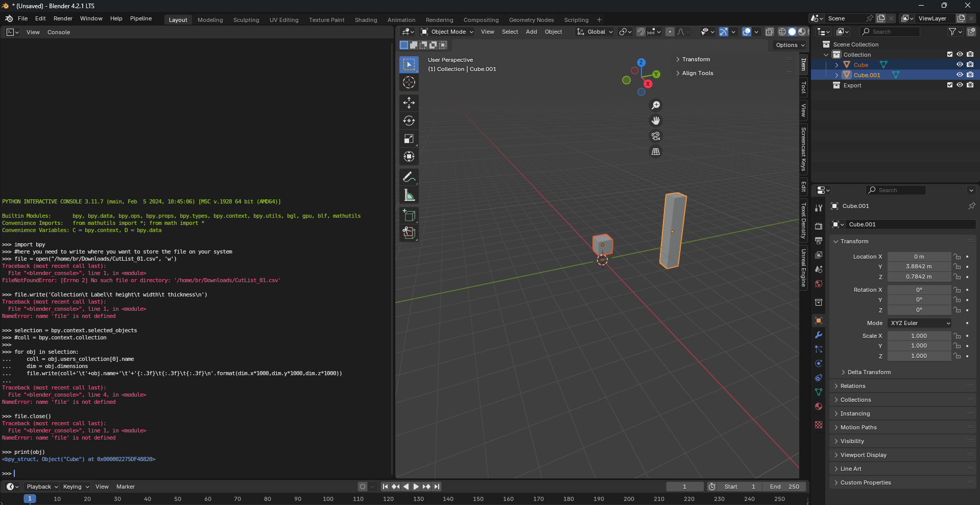980x505 pixels.
Task: Open the Pipeline menu
Action: [141, 18]
